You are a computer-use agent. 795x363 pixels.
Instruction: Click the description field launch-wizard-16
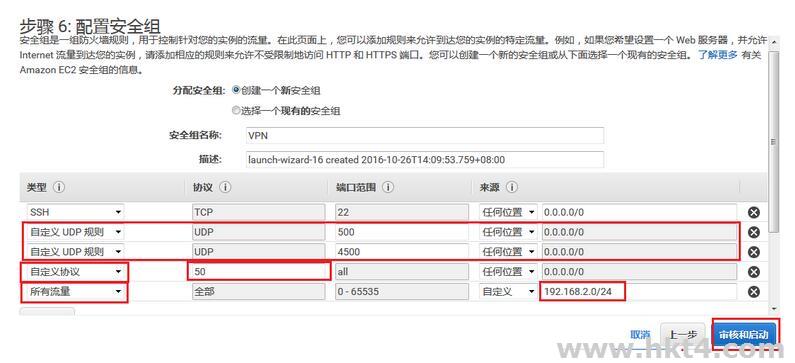coord(424,159)
